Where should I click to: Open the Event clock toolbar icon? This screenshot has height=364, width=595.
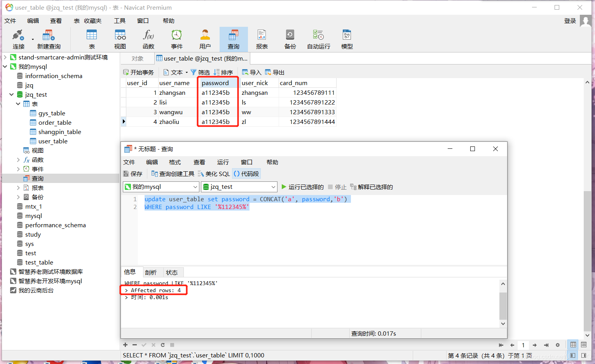[177, 39]
